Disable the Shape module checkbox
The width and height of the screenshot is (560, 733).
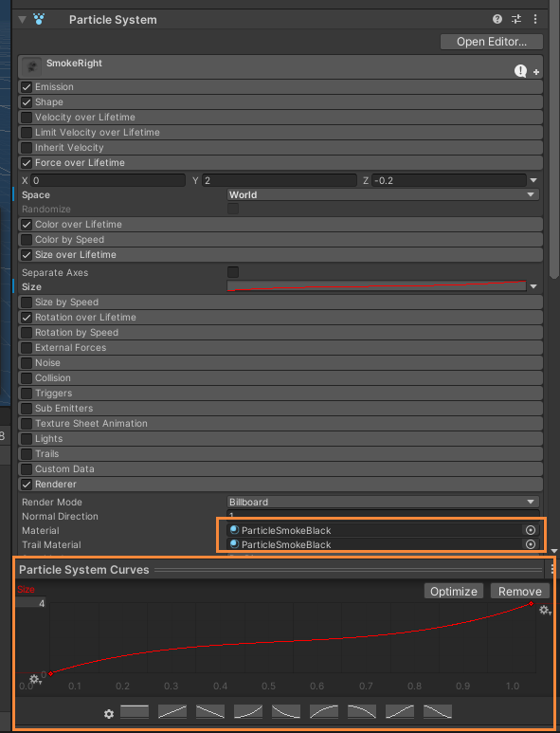pyautogui.click(x=27, y=101)
